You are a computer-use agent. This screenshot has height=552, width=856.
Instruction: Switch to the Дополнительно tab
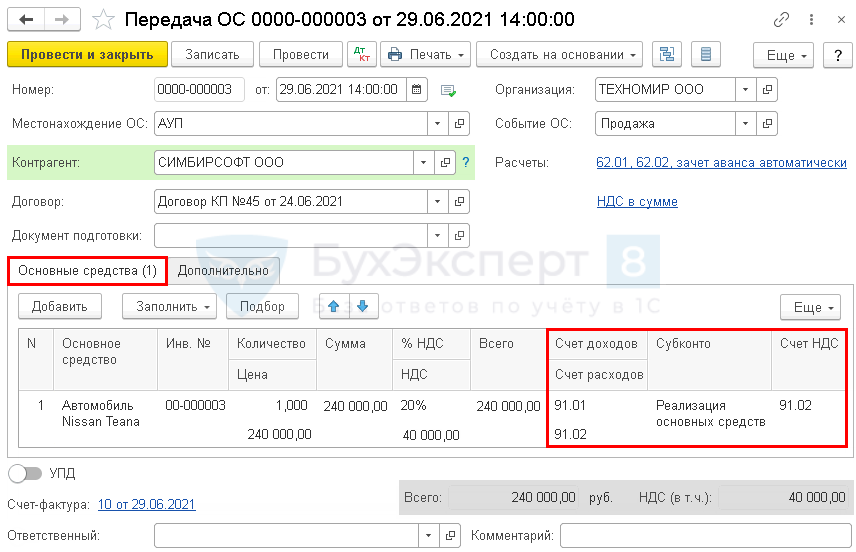pyautogui.click(x=223, y=270)
